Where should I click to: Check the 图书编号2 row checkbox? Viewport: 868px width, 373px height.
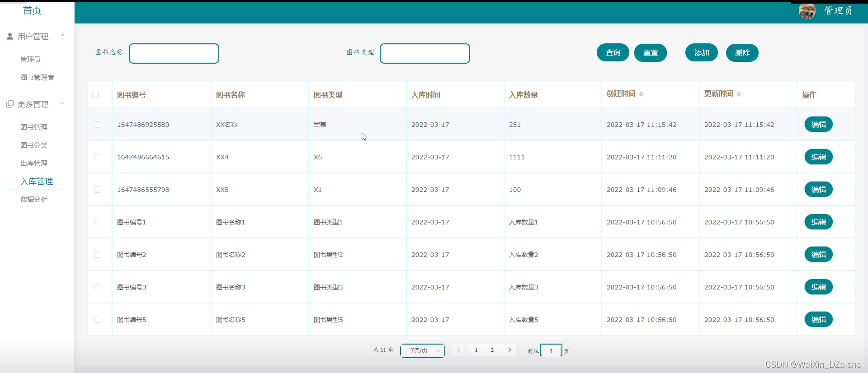pos(97,255)
